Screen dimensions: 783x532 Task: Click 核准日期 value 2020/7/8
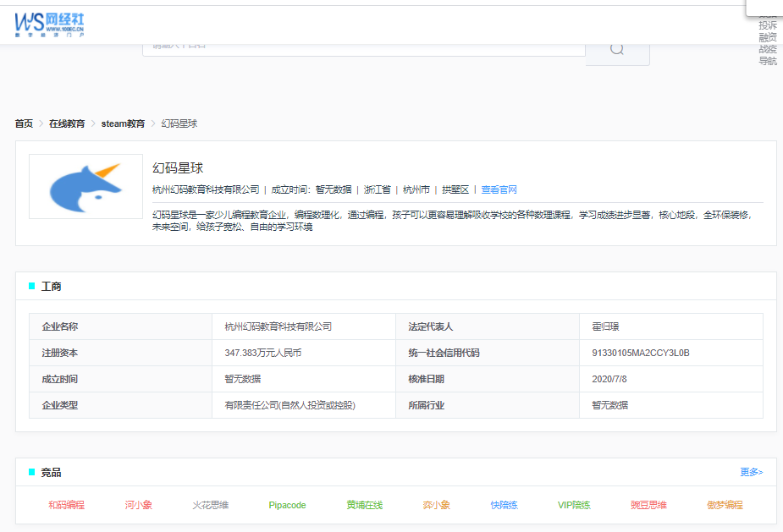click(x=609, y=379)
